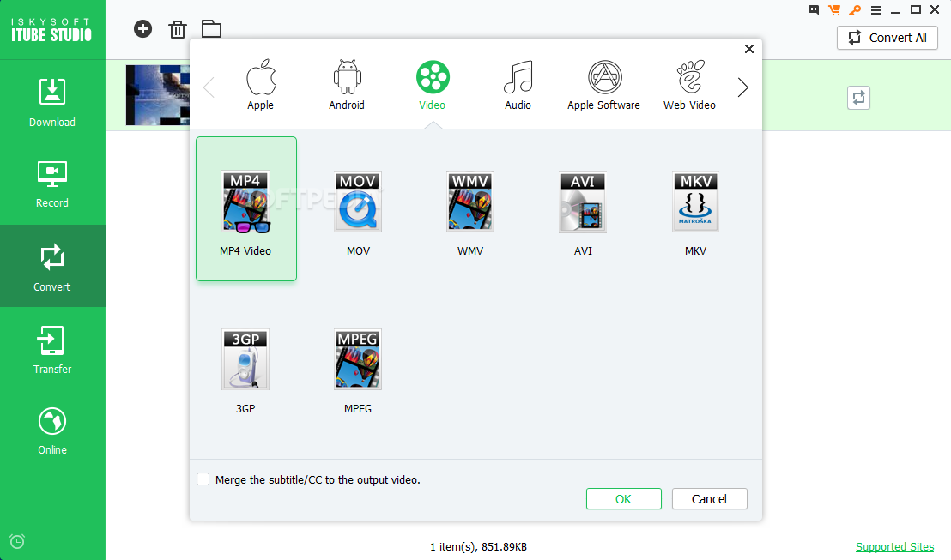The height and width of the screenshot is (560, 951).
Task: Click the '1 item(s), 851.89KB' status text
Action: pos(479,546)
